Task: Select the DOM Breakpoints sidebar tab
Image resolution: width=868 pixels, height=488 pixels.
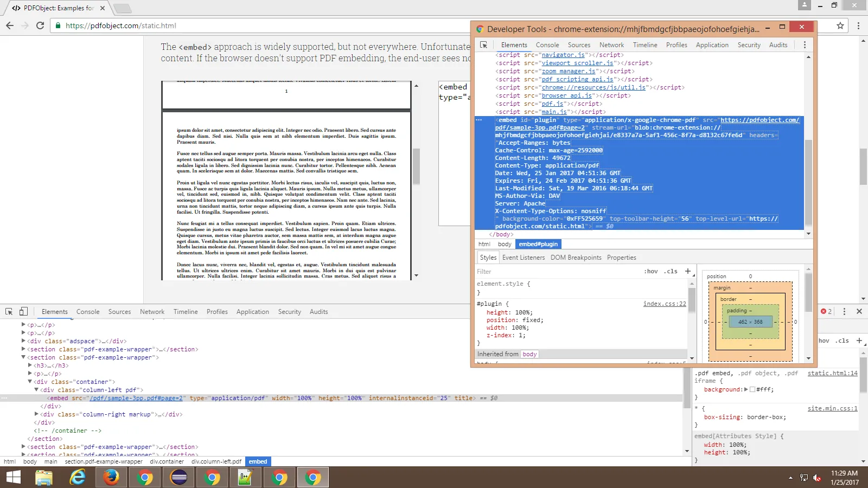Action: click(576, 258)
